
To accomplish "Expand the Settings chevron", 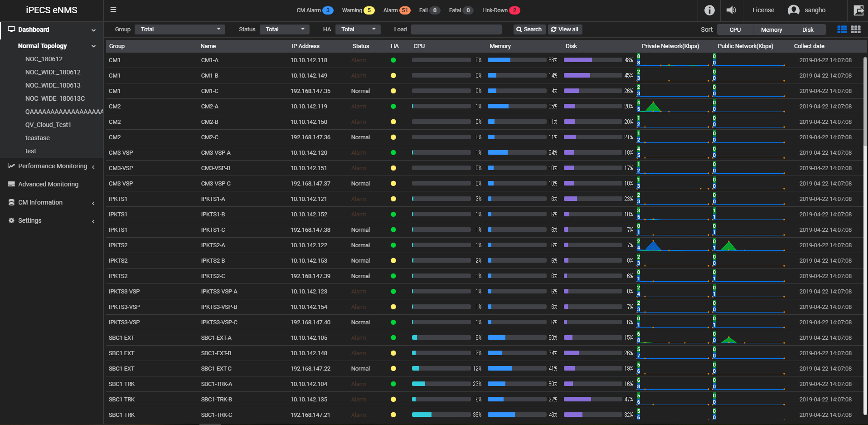I will [x=93, y=221].
